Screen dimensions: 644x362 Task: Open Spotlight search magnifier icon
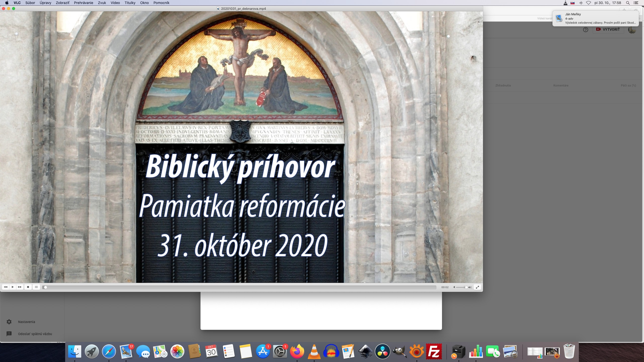(x=628, y=3)
